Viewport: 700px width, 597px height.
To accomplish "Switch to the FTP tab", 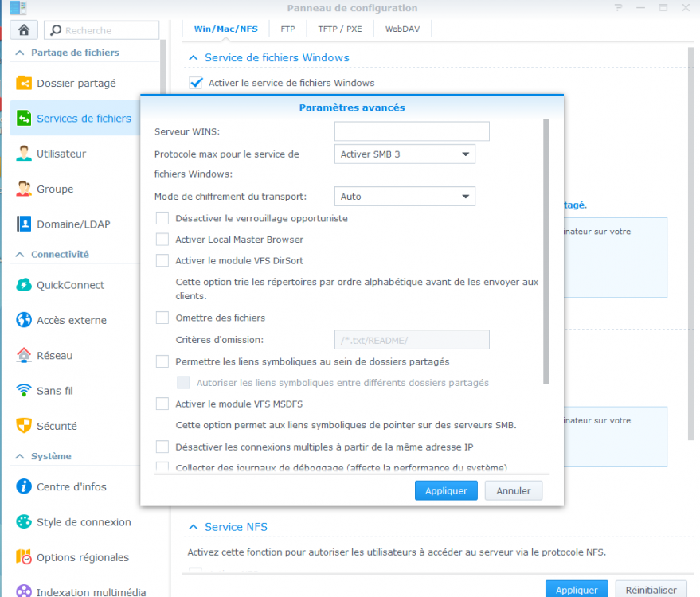I will pyautogui.click(x=288, y=29).
